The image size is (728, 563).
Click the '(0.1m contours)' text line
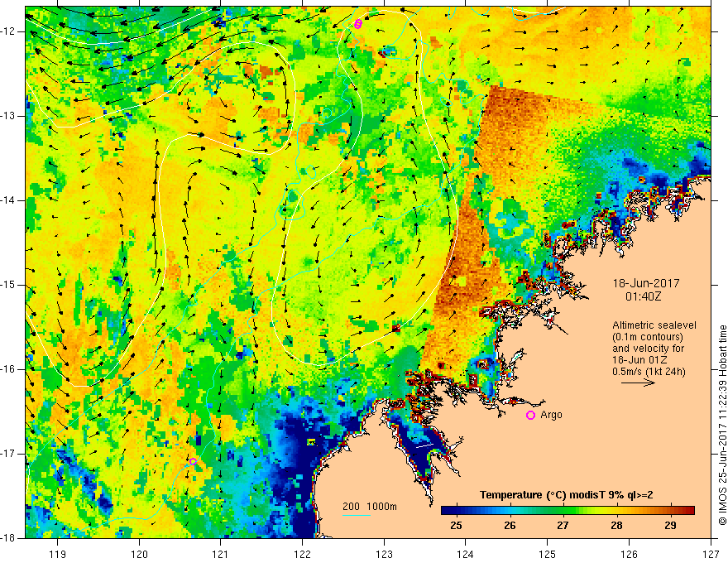pyautogui.click(x=647, y=337)
